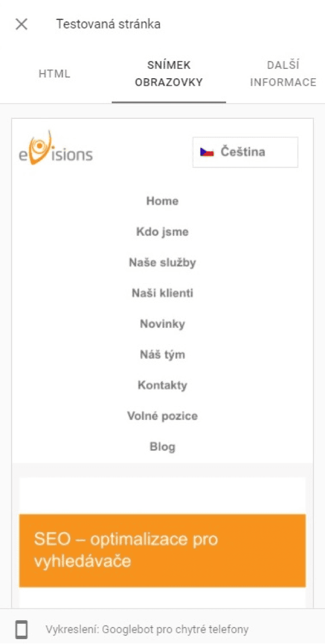Image resolution: width=325 pixels, height=644 pixels.
Task: Click the Czech flag icon
Action: click(x=207, y=152)
